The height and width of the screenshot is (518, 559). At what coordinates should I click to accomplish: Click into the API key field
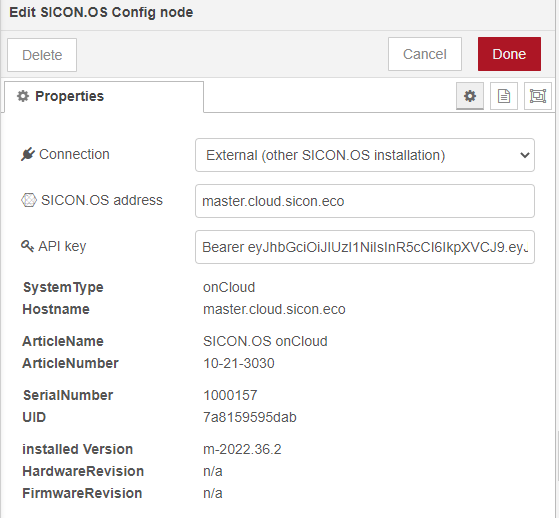[365, 247]
